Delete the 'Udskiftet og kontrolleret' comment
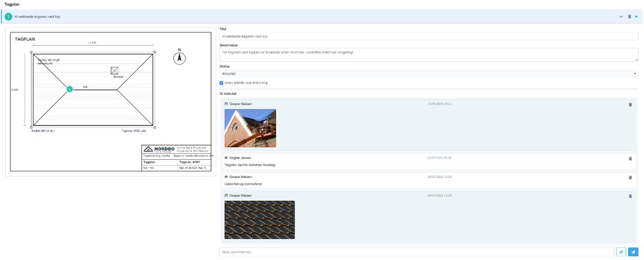644x260 pixels. pyautogui.click(x=630, y=178)
